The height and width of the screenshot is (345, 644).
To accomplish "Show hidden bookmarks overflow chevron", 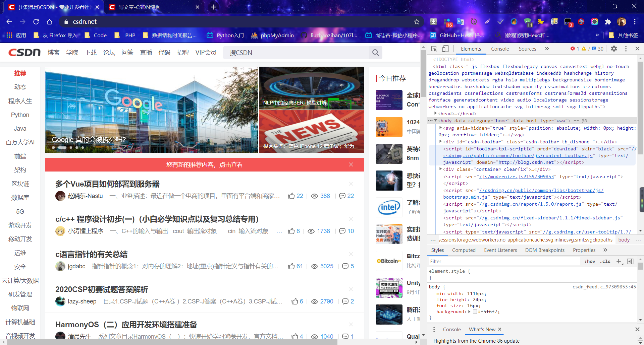I will coord(597,35).
